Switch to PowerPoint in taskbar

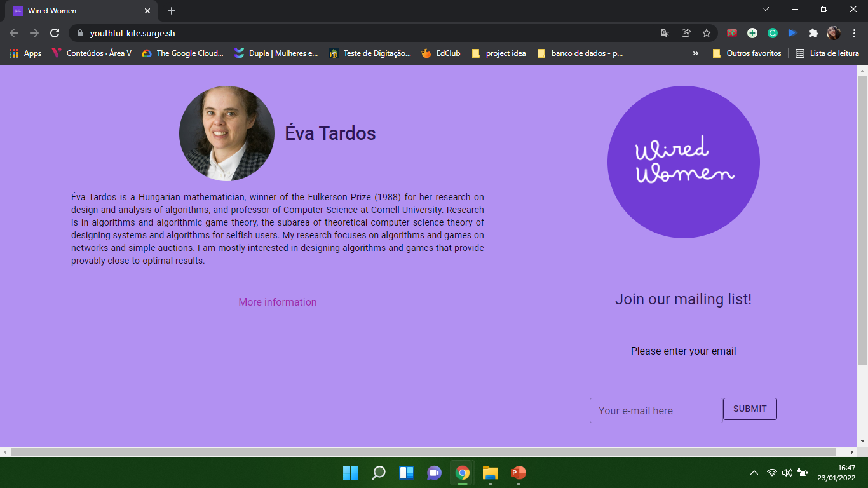[519, 473]
